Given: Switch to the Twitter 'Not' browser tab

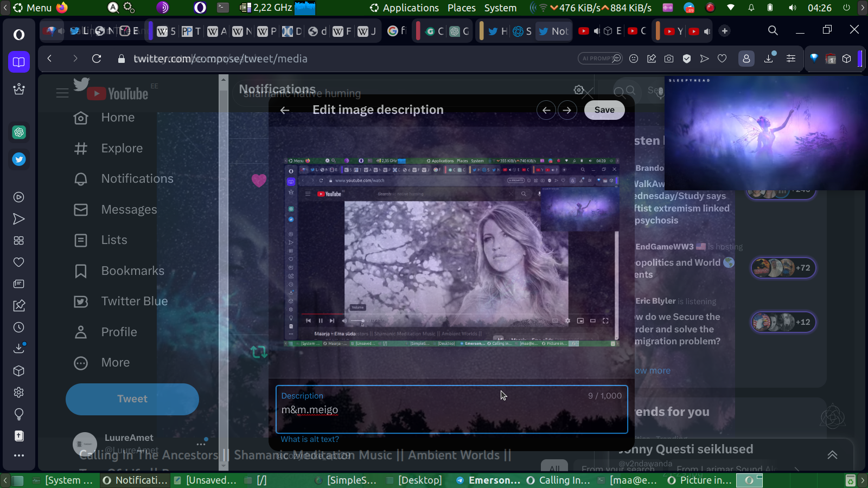Looking at the screenshot, I should (x=553, y=31).
